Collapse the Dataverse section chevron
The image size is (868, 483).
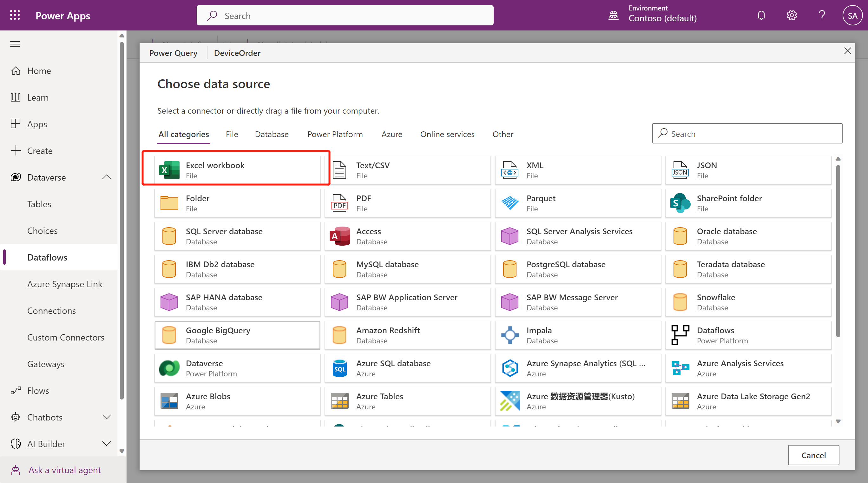(x=107, y=177)
